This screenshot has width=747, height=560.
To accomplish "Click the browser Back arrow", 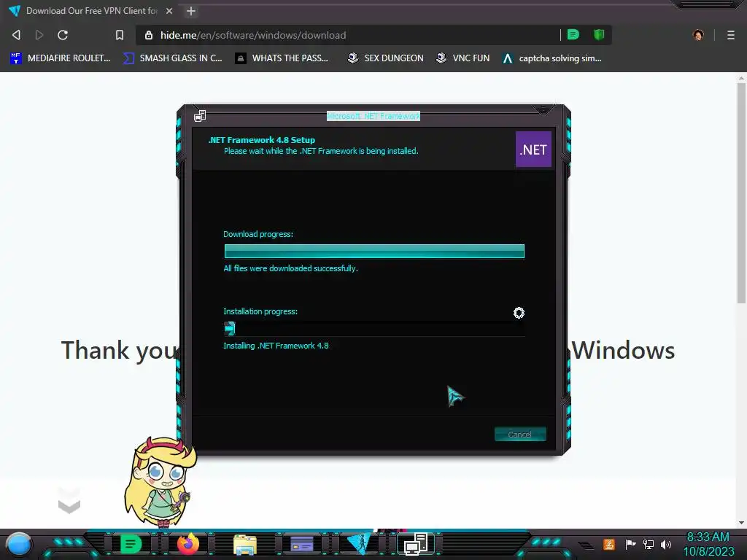I will click(x=16, y=35).
